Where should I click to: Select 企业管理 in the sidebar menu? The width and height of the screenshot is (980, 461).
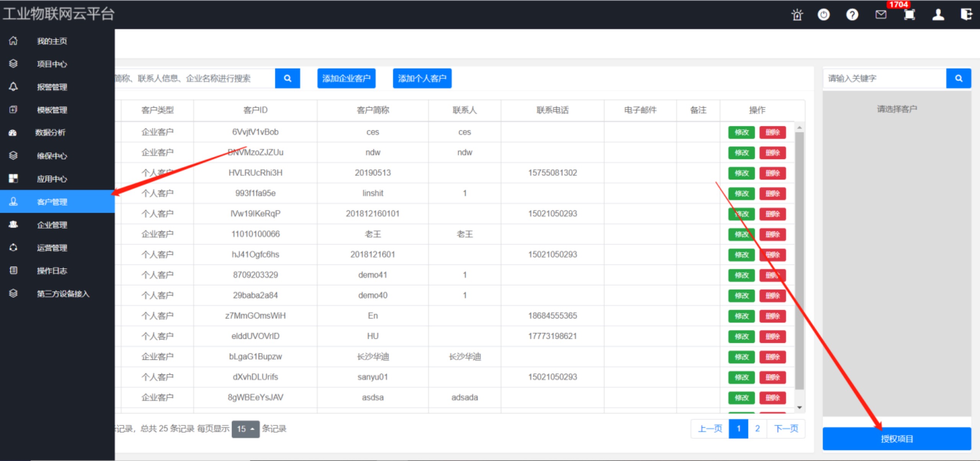[52, 225]
